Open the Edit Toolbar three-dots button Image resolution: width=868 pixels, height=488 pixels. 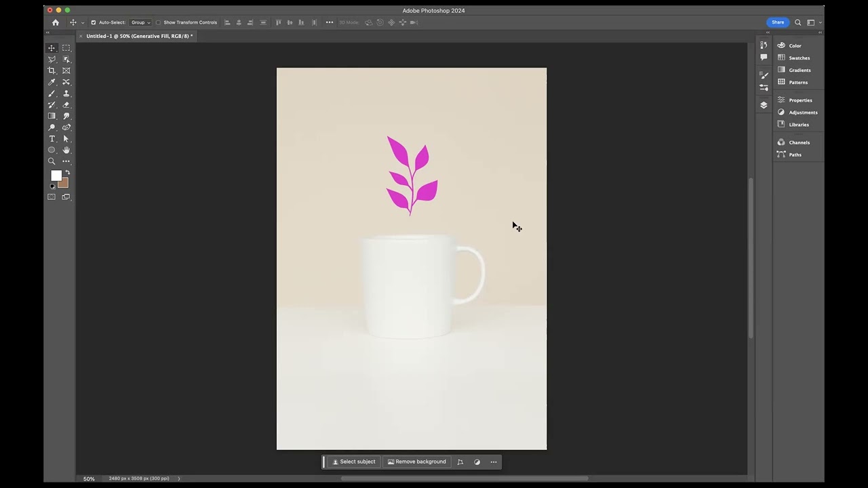click(66, 161)
